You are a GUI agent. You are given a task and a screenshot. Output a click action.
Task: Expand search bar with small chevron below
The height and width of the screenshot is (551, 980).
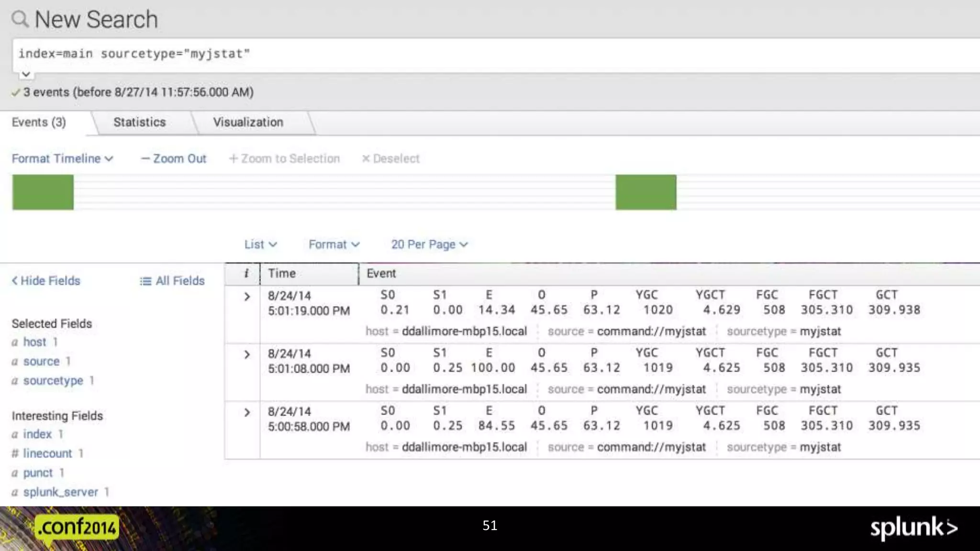tap(26, 75)
